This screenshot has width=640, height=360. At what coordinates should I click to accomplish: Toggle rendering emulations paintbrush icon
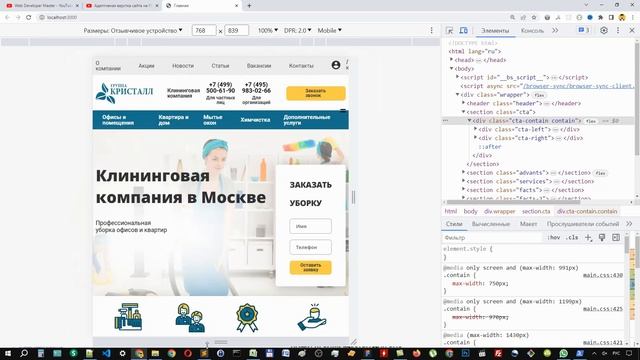(602, 238)
